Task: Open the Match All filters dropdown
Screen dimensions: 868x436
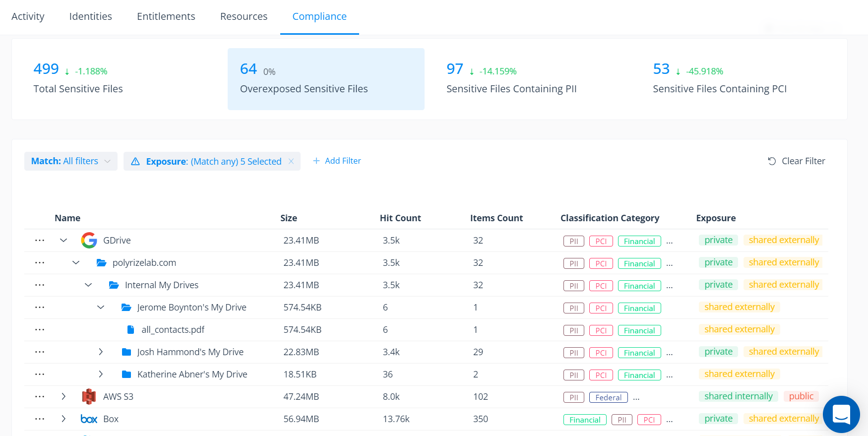Action: (x=70, y=161)
